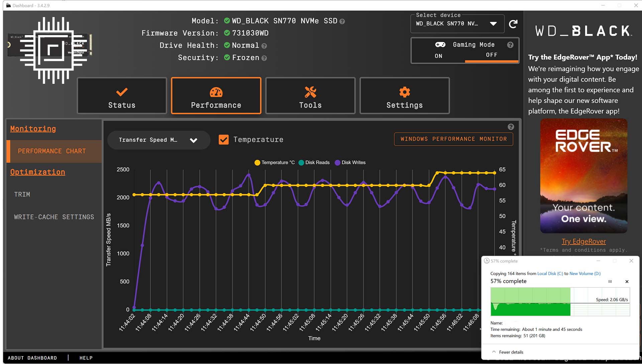Screen dimensions: 642x364
Task: Open the Settings tab
Action: (405, 96)
